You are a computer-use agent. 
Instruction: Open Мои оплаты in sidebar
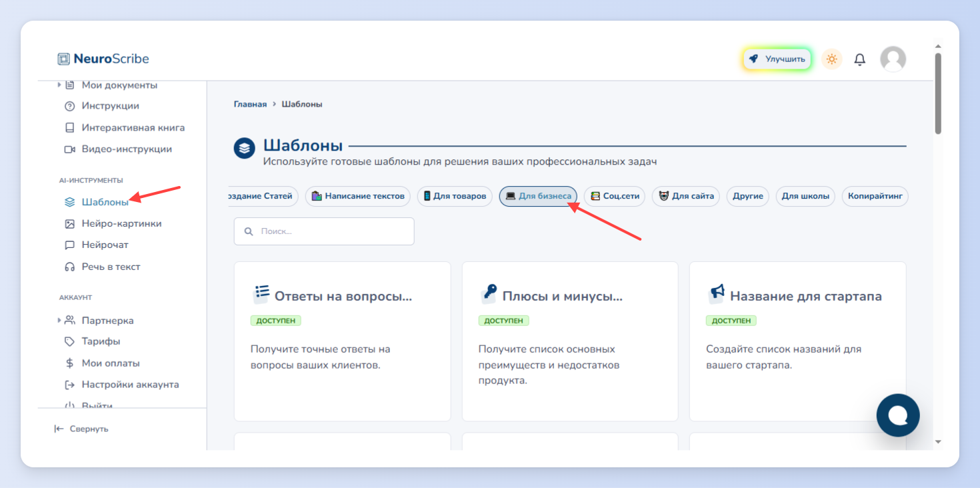tap(111, 363)
